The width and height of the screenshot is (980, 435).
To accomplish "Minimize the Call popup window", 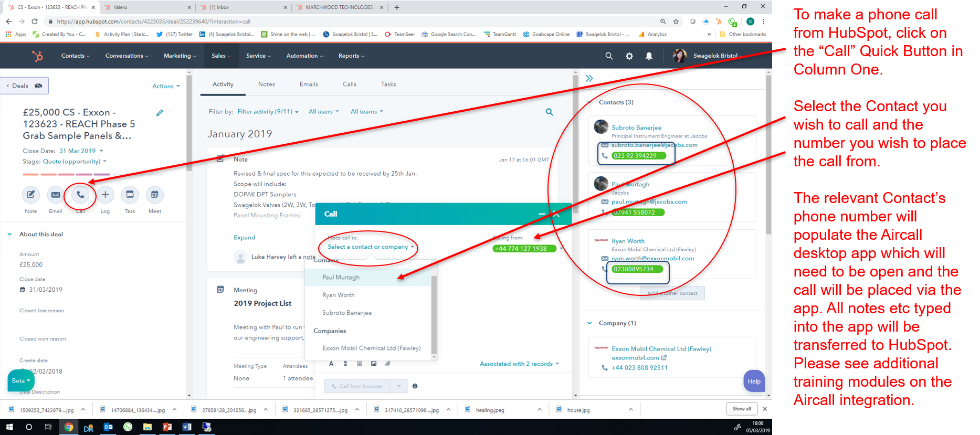I will [542, 214].
